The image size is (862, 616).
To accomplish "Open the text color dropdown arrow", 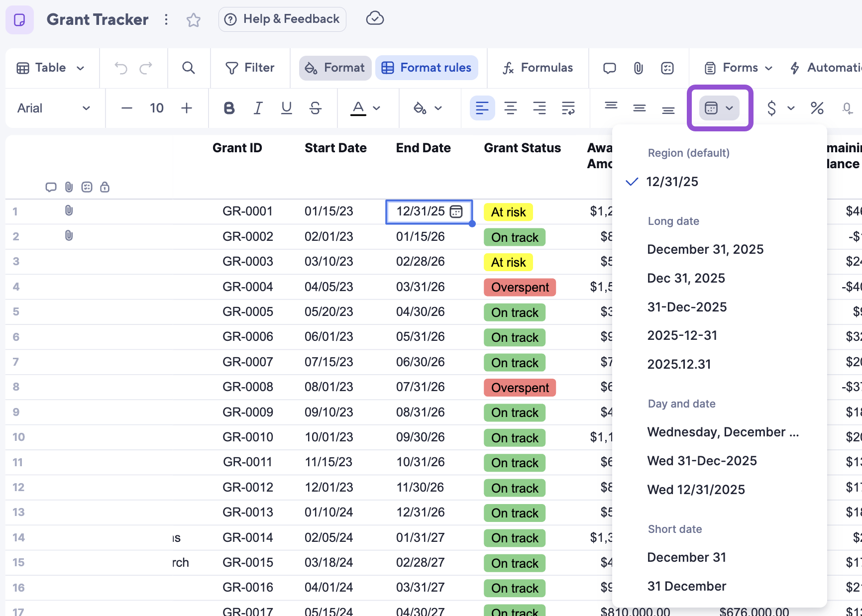I will pyautogui.click(x=377, y=108).
